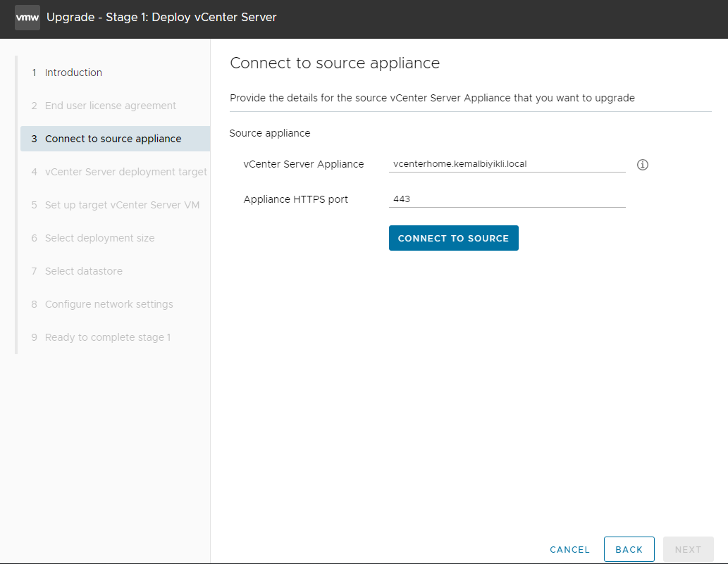Select step 7 Select datastore
The width and height of the screenshot is (728, 564).
pyautogui.click(x=115, y=271)
